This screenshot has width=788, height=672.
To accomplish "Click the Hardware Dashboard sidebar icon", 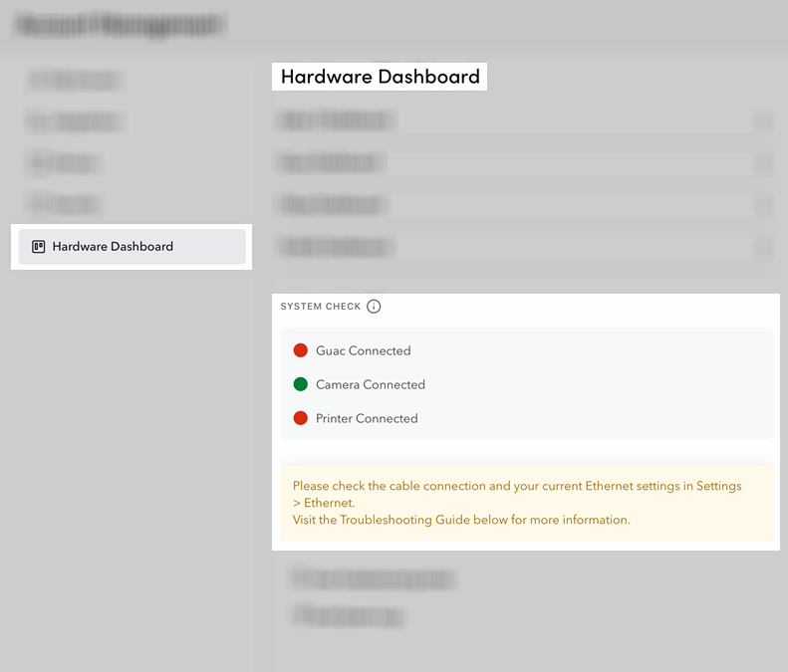I will point(38,247).
